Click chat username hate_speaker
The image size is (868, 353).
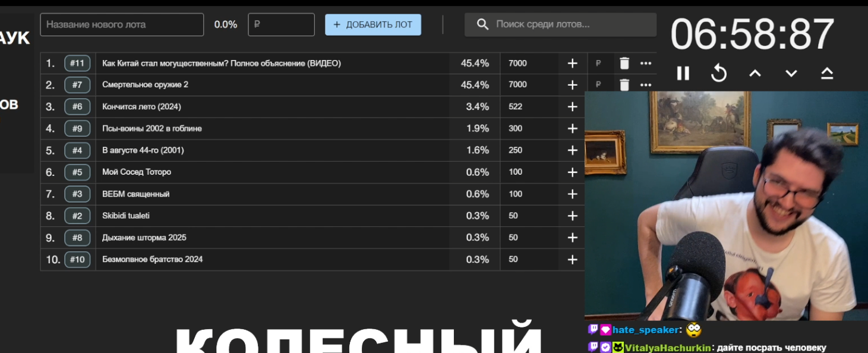[645, 330]
